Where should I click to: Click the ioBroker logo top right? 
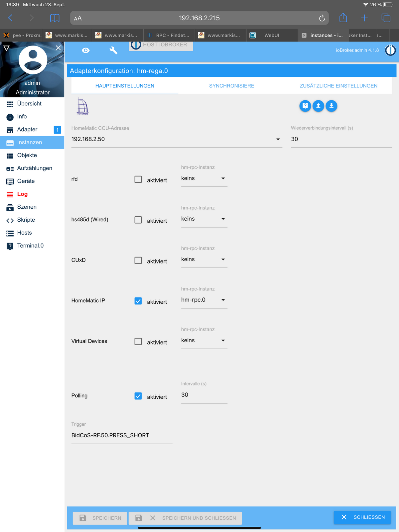coord(390,50)
